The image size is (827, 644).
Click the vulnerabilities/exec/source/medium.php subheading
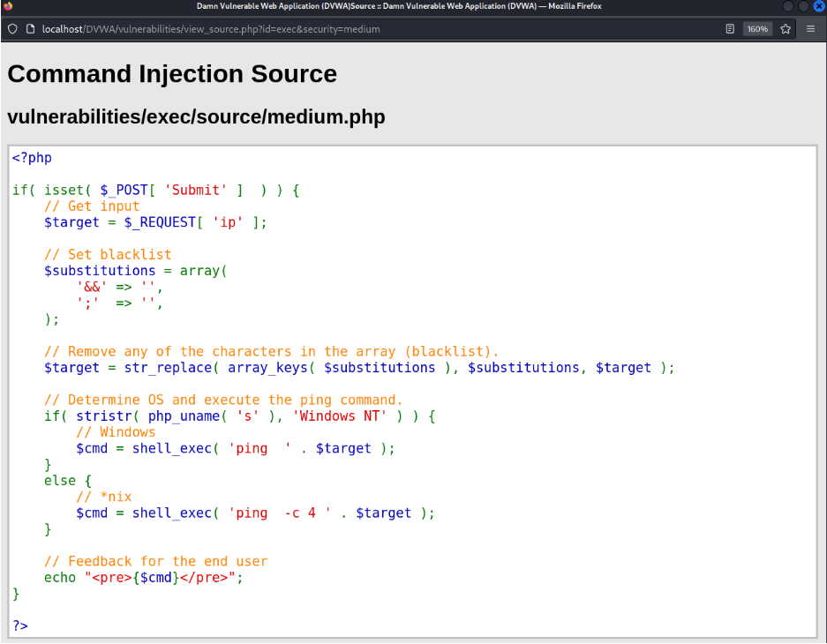(x=196, y=116)
